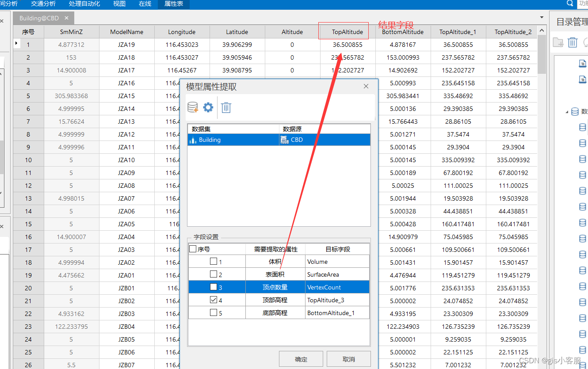588x369 pixels.
Task: Select the Longitude column header
Action: [182, 32]
